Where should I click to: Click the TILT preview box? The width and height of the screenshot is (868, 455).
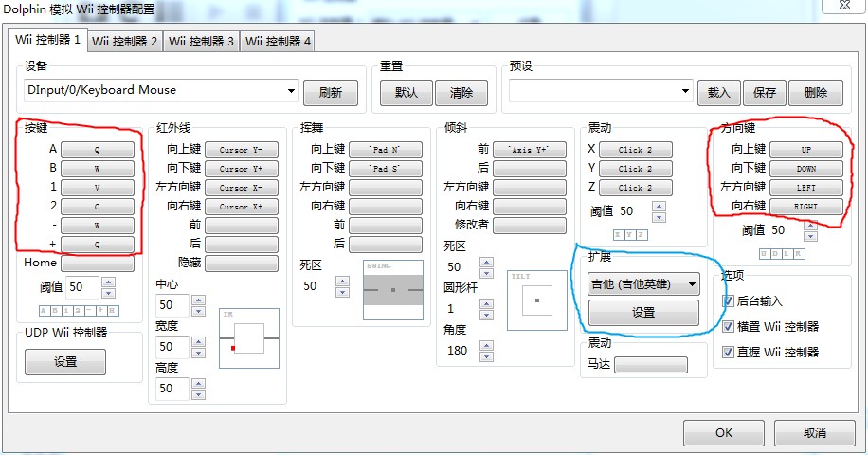(x=537, y=300)
